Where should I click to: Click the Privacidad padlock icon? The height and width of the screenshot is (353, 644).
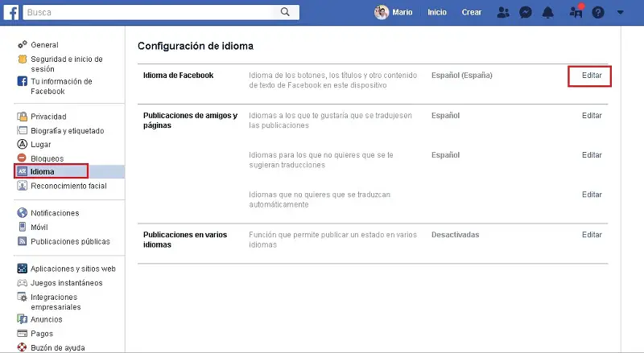23,116
